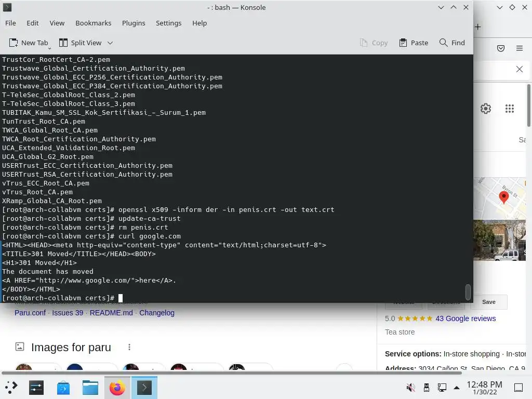Click the 'TunTrust_Root_CA.pem' entry

[x=44, y=122]
